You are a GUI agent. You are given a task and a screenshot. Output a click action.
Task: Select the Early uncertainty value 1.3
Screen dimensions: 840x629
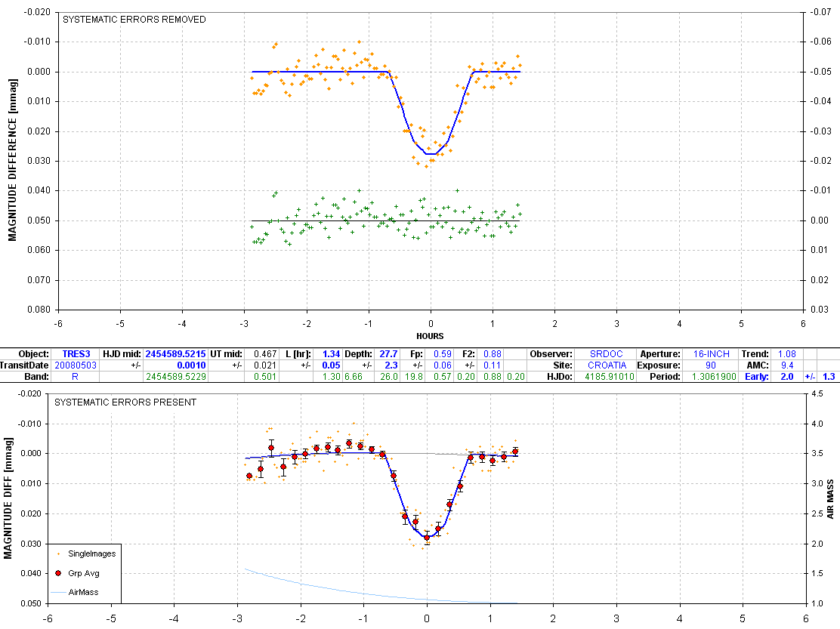pos(829,376)
